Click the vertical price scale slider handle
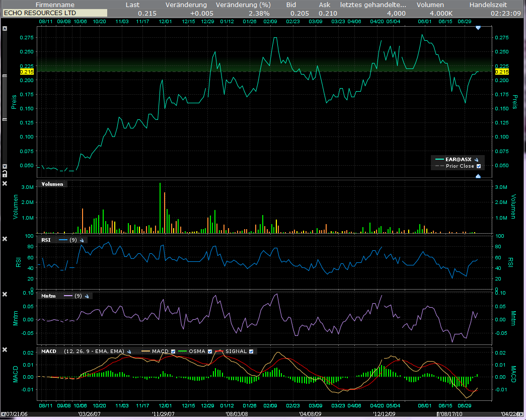526x420 pixels. [x=5, y=98]
